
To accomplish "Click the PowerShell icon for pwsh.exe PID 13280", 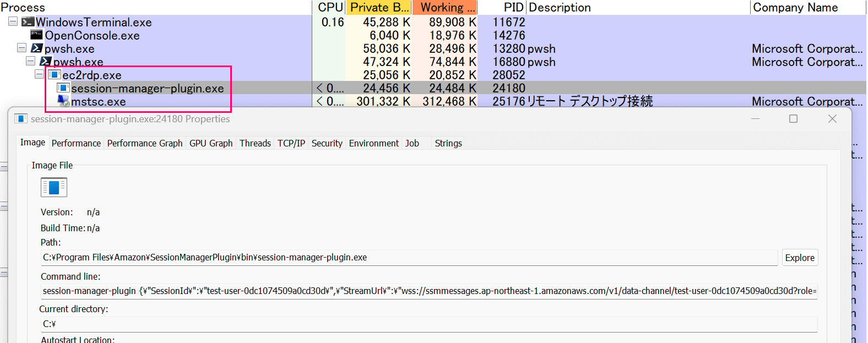I will point(37,48).
